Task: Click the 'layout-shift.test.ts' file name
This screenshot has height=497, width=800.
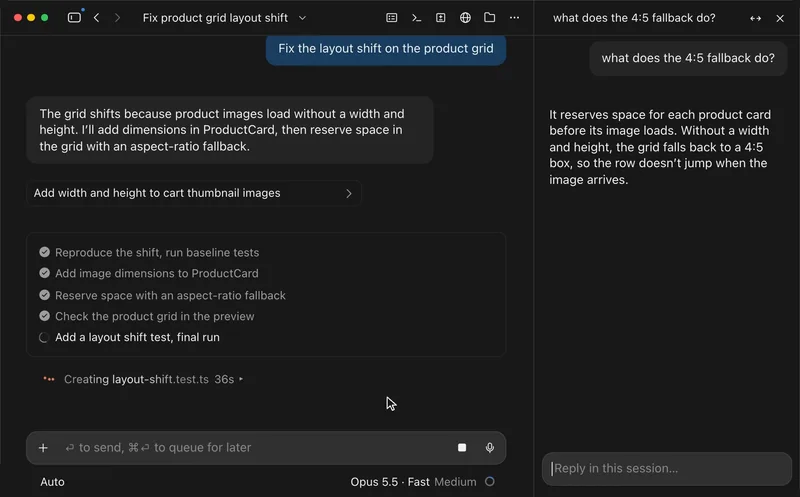Action: 160,379
